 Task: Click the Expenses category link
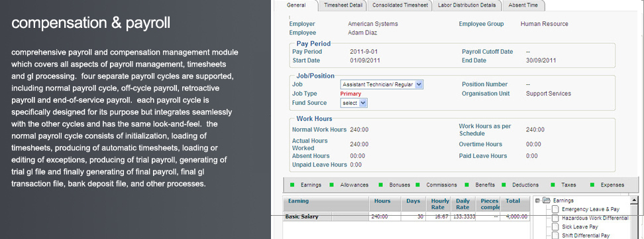(x=612, y=185)
